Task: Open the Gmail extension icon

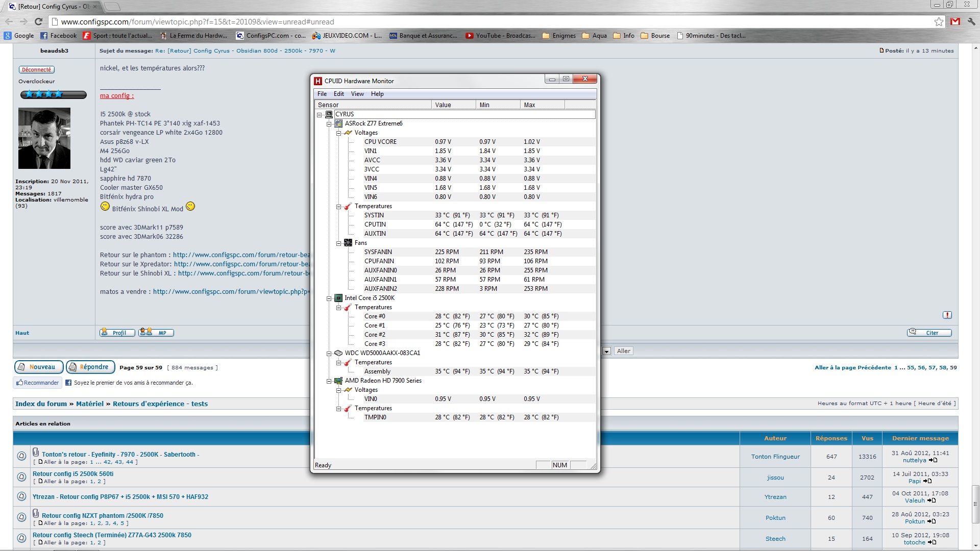Action: tap(955, 21)
